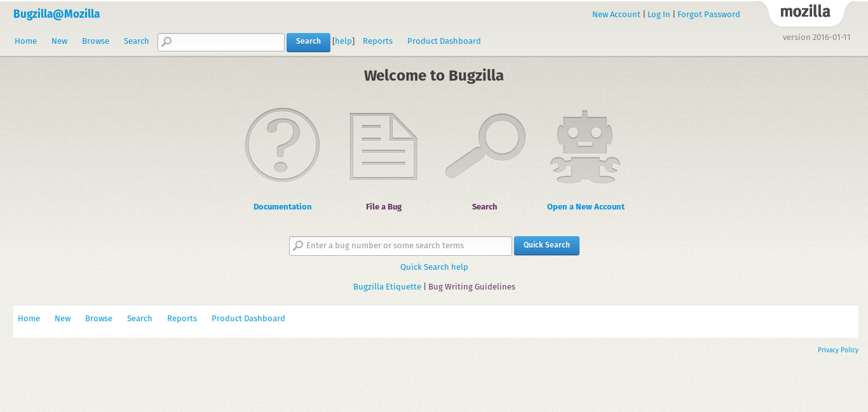The width and height of the screenshot is (868, 412).
Task: Click the Log In link
Action: click(x=659, y=15)
